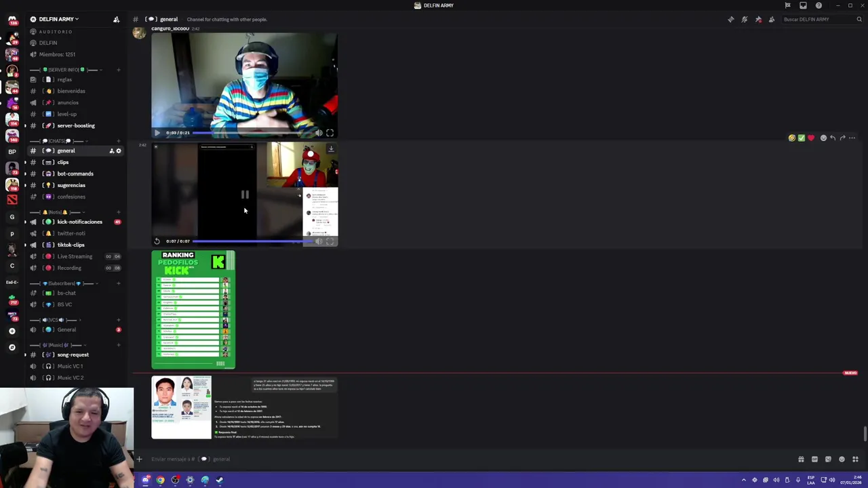Screen dimensions: 868x488
Task: Open pinned messages in channel header
Action: click(x=758, y=19)
